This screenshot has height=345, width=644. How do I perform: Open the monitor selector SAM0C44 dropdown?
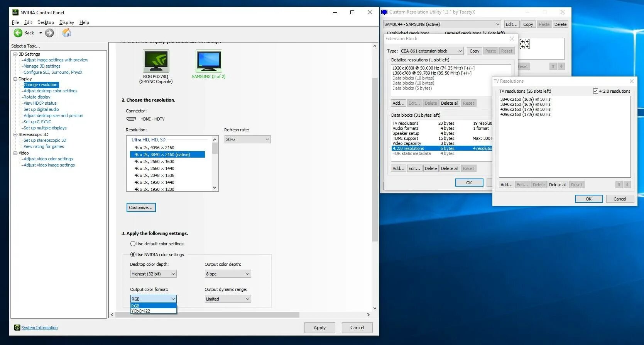tap(442, 24)
